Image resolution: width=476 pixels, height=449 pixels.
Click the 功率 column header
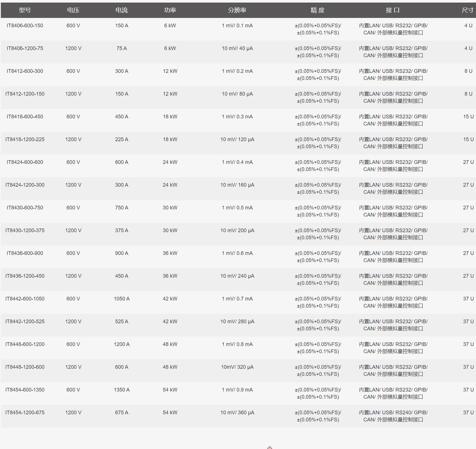pyautogui.click(x=170, y=10)
